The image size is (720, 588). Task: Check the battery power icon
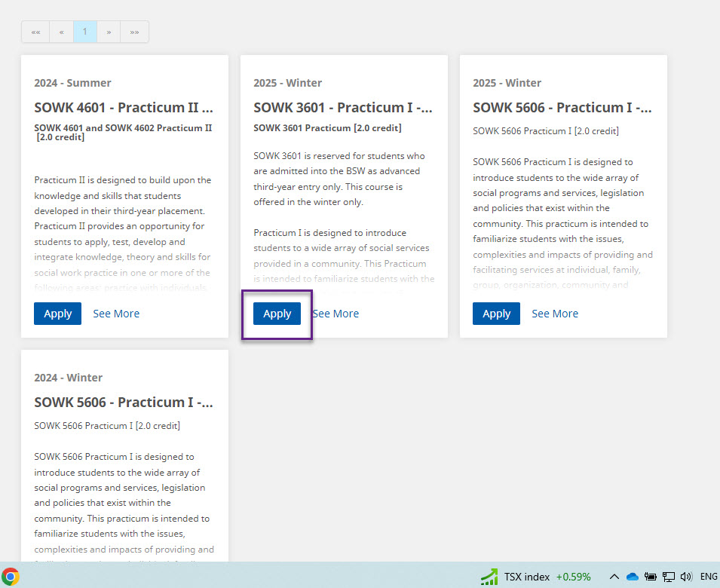tap(650, 577)
